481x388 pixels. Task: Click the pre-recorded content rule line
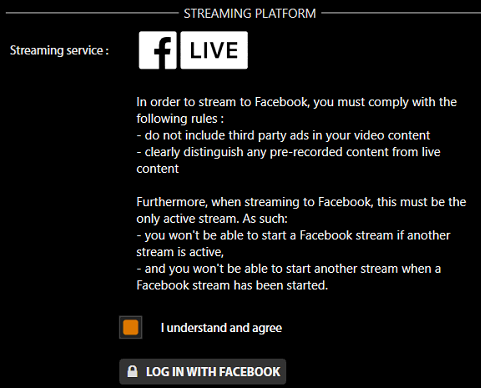click(x=289, y=152)
